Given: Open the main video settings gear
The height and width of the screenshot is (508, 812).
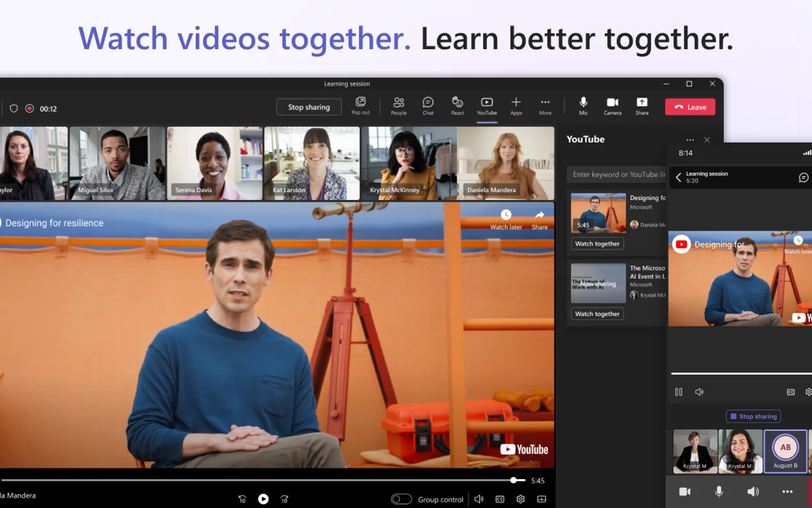Looking at the screenshot, I should pyautogui.click(x=521, y=499).
